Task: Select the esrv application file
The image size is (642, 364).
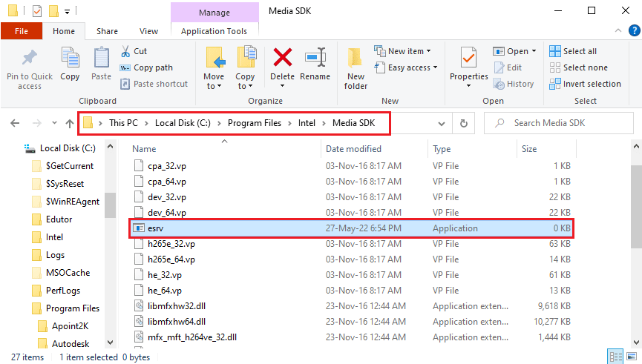Action: (352, 228)
